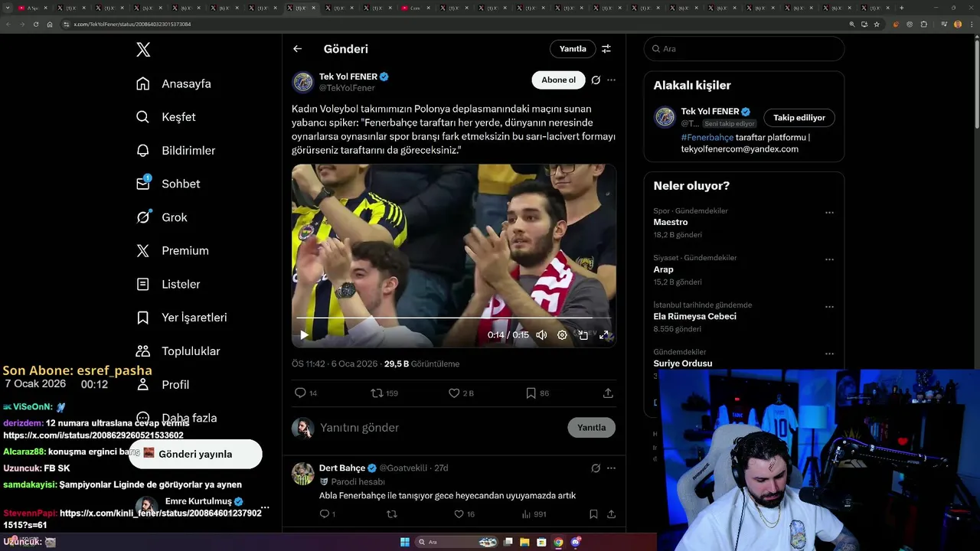Image resolution: width=980 pixels, height=551 pixels.
Task: Click Gönderi yayınla post button
Action: coord(195,454)
